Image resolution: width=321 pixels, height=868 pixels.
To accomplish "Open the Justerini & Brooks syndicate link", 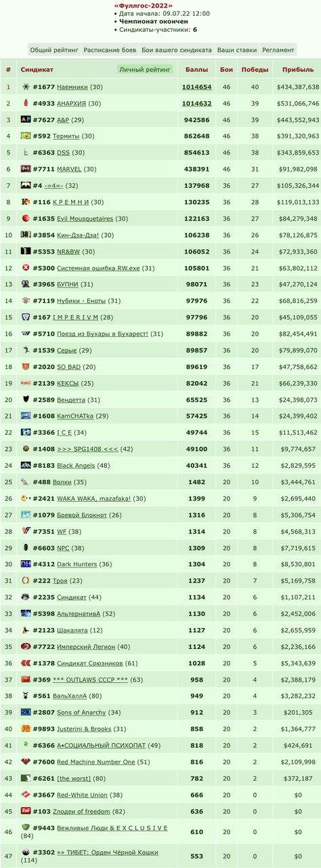I will [x=85, y=728].
